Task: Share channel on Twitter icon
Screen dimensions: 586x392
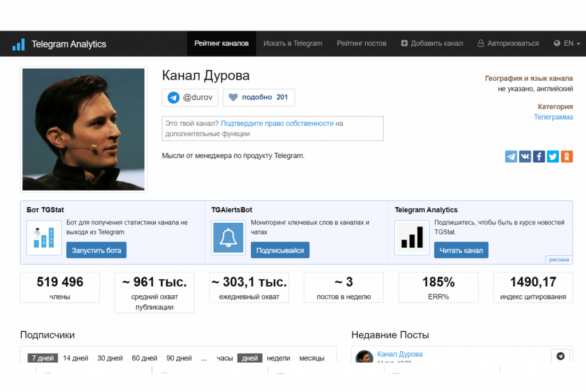Action: [553, 156]
